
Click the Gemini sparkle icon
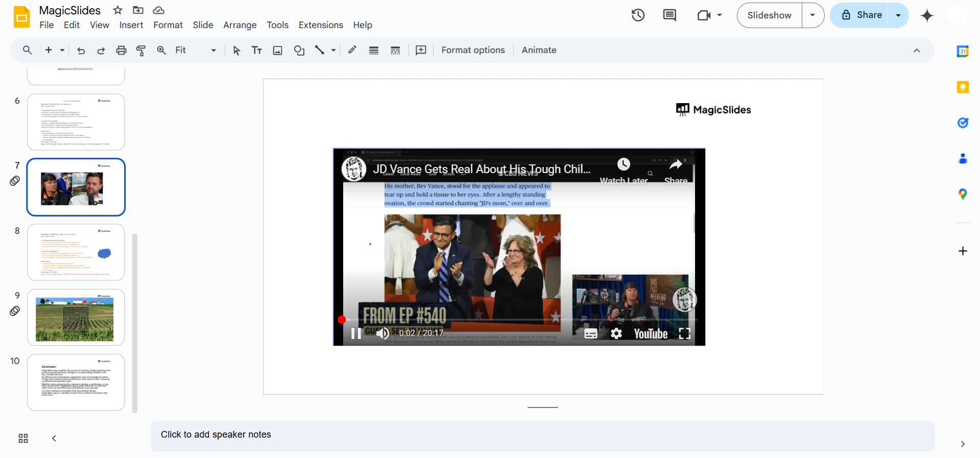927,15
